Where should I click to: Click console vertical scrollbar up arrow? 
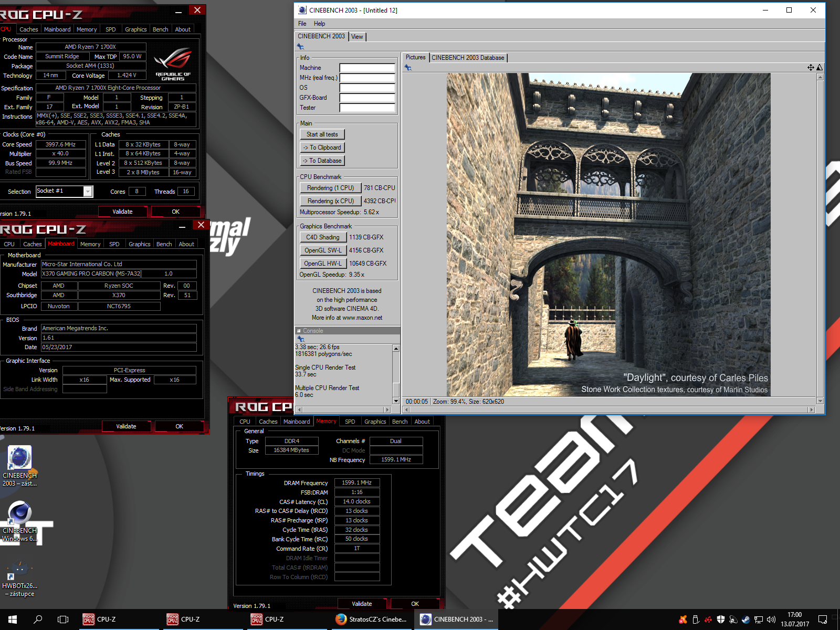pos(396,349)
